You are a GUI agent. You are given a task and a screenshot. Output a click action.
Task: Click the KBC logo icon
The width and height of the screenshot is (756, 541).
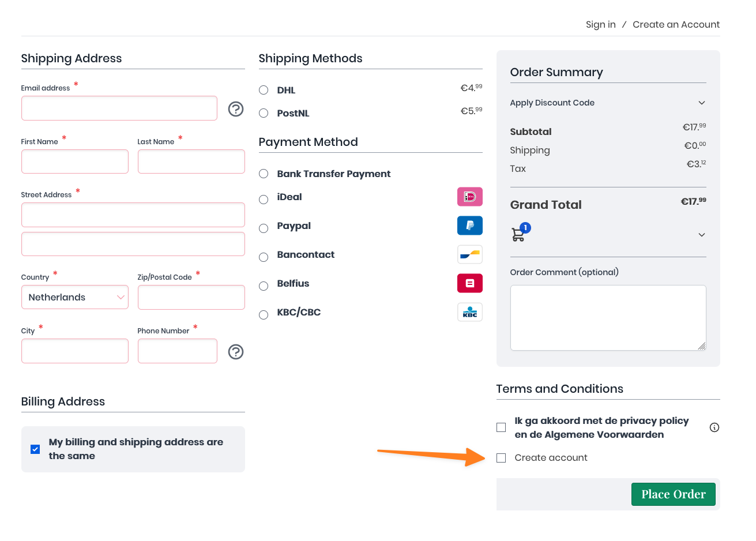click(x=469, y=312)
